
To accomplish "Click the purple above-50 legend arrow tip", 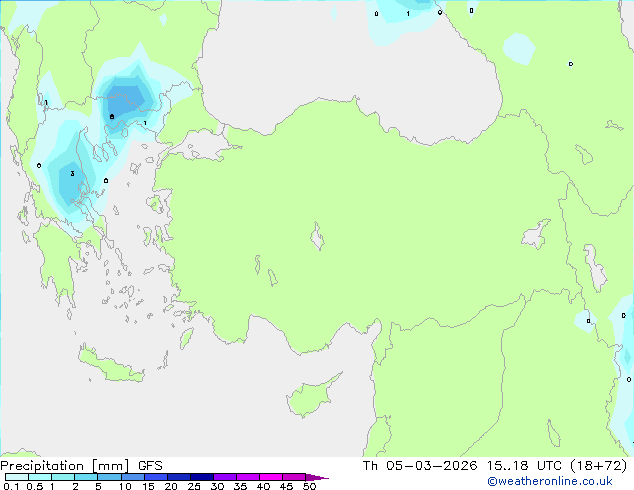I will point(317,477).
